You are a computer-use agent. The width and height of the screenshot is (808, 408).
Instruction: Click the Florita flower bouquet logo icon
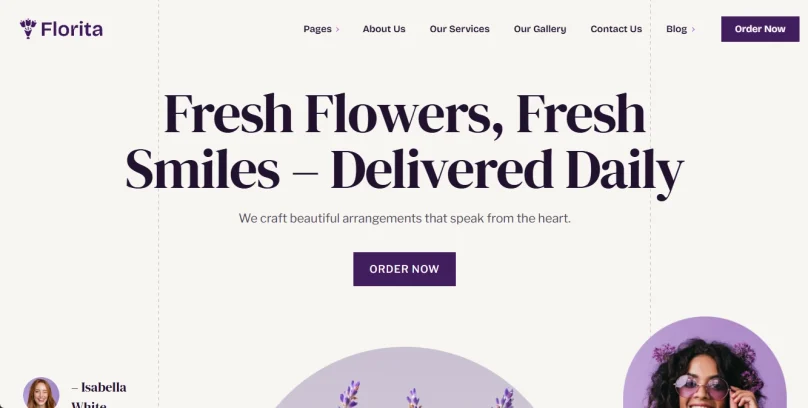(28, 29)
